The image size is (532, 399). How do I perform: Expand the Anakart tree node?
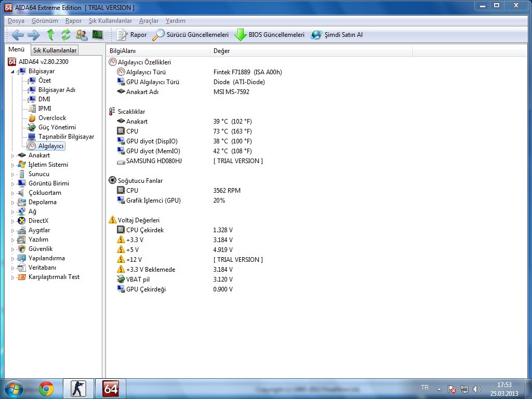point(12,156)
